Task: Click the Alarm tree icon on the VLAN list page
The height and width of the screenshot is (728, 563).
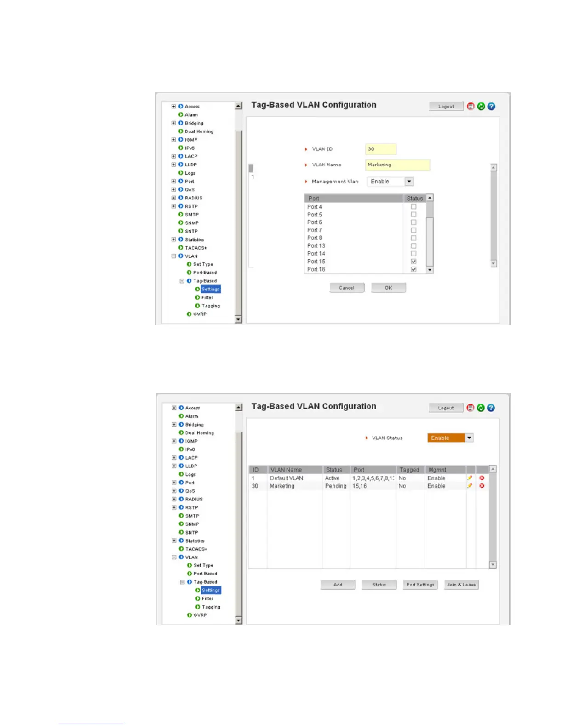Action: pyautogui.click(x=181, y=416)
